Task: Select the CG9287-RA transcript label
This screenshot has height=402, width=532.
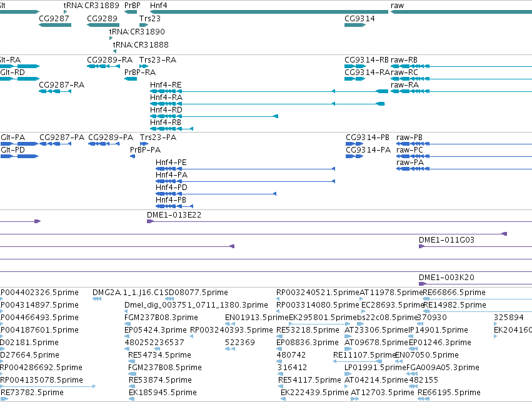Action: pos(61,85)
